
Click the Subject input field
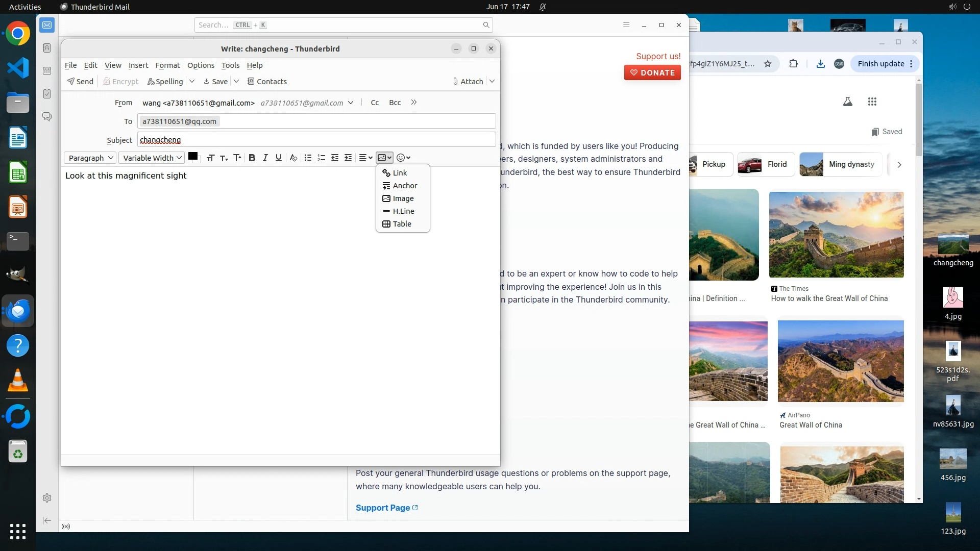(316, 140)
